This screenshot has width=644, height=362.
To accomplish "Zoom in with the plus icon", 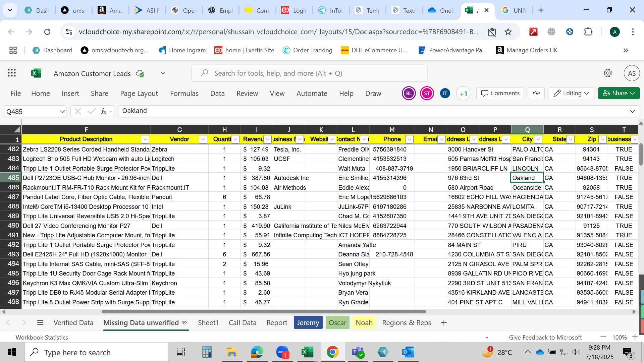I will point(635,337).
